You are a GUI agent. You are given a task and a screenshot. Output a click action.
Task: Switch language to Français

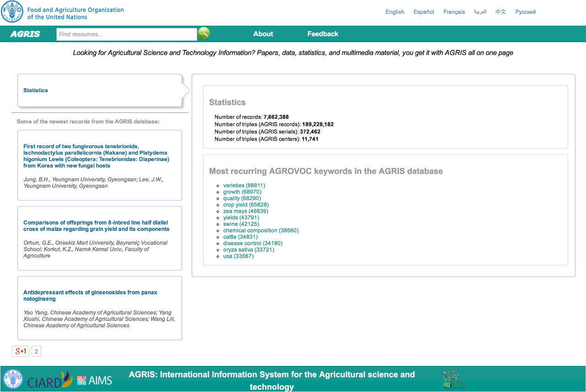pos(454,12)
